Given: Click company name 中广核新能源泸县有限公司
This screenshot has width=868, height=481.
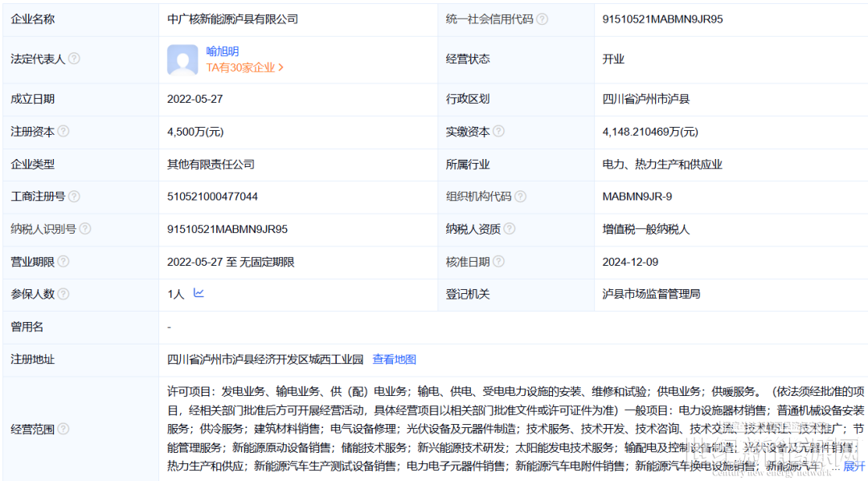Looking at the screenshot, I should (x=232, y=18).
